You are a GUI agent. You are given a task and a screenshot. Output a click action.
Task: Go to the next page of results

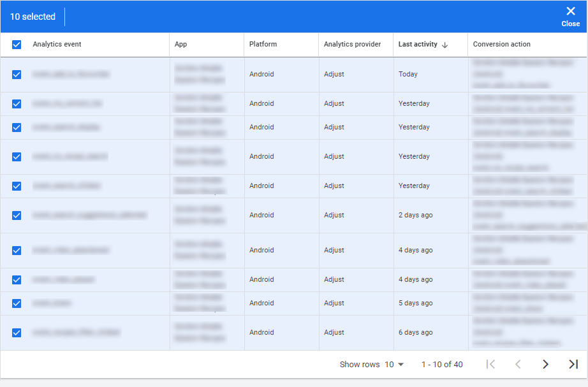[545, 364]
